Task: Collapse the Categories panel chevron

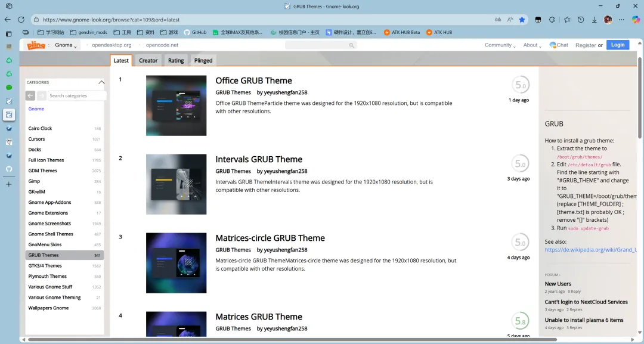Action: tap(101, 82)
